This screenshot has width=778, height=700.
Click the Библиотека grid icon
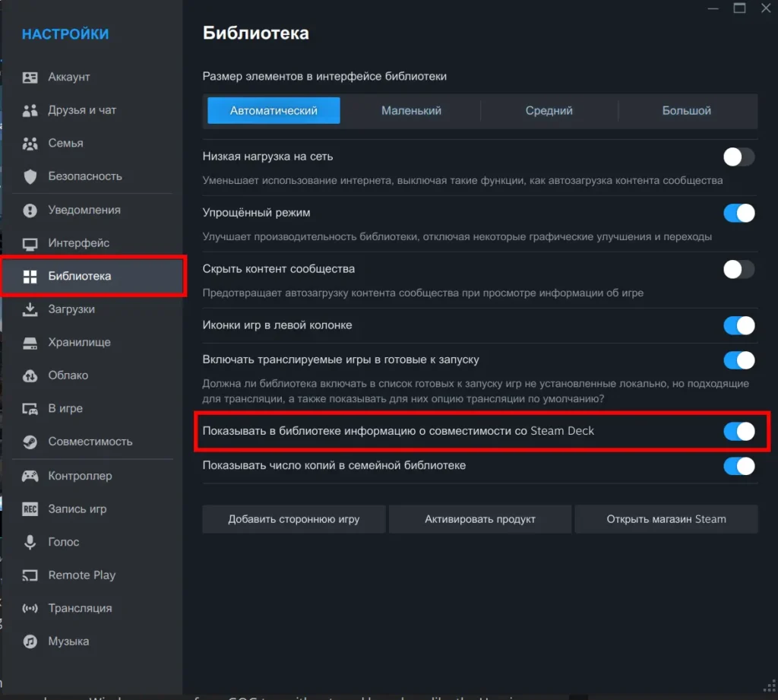click(30, 277)
